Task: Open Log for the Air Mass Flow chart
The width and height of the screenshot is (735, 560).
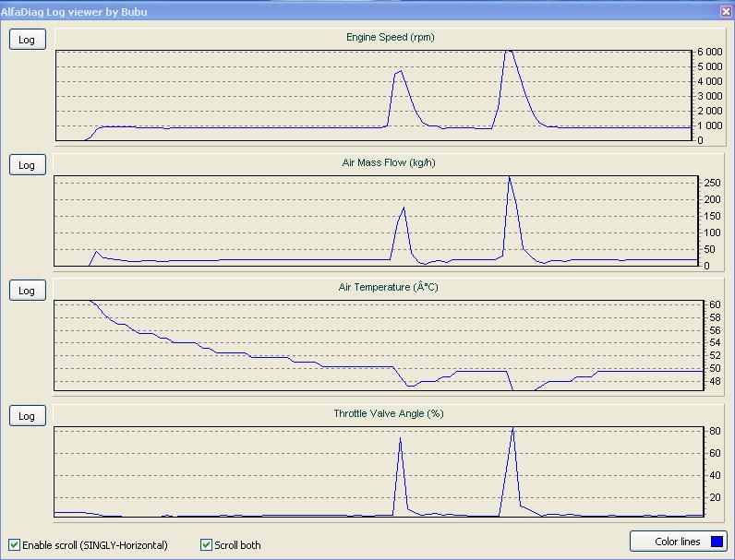Action: tap(28, 165)
